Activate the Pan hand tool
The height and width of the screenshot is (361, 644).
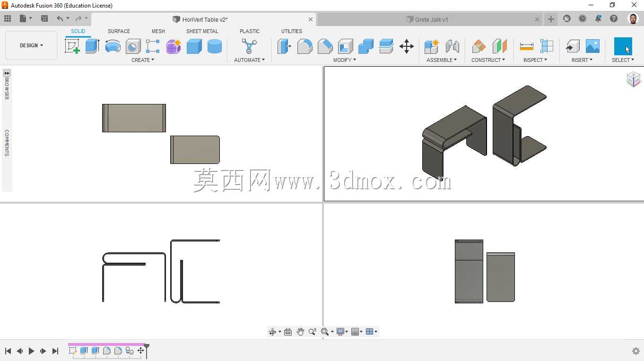click(300, 332)
